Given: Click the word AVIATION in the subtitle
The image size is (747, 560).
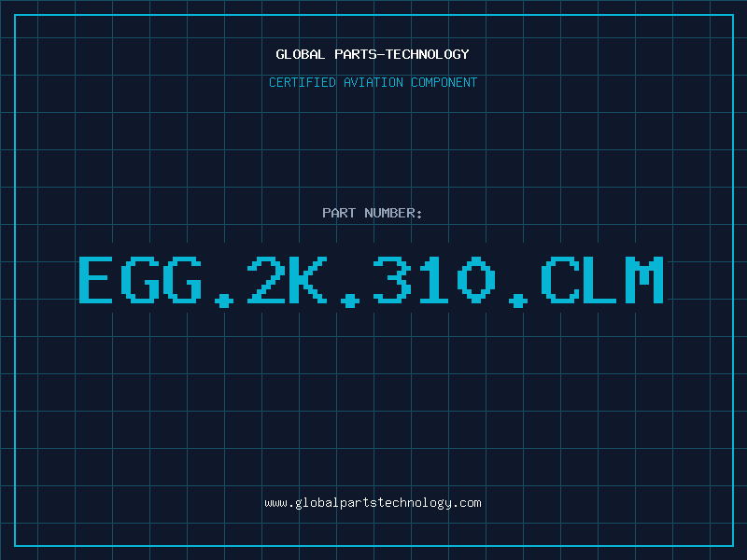Looking at the screenshot, I should click(x=373, y=82).
